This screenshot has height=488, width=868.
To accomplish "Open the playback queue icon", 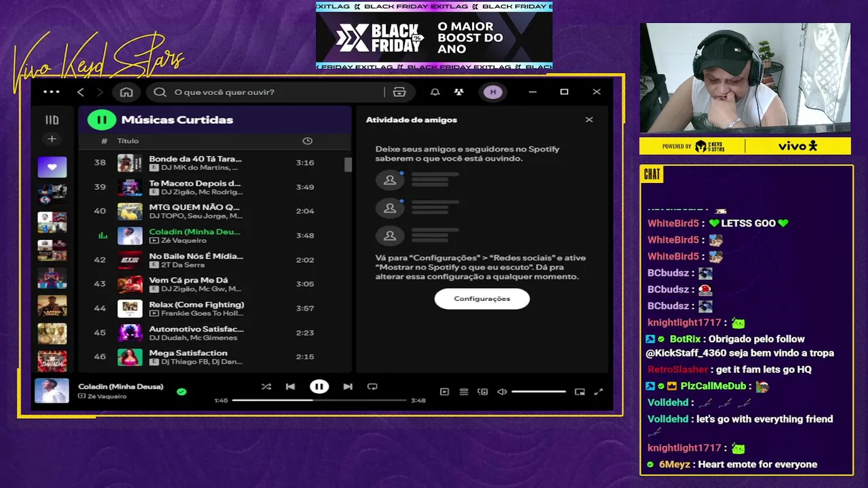I will (464, 392).
